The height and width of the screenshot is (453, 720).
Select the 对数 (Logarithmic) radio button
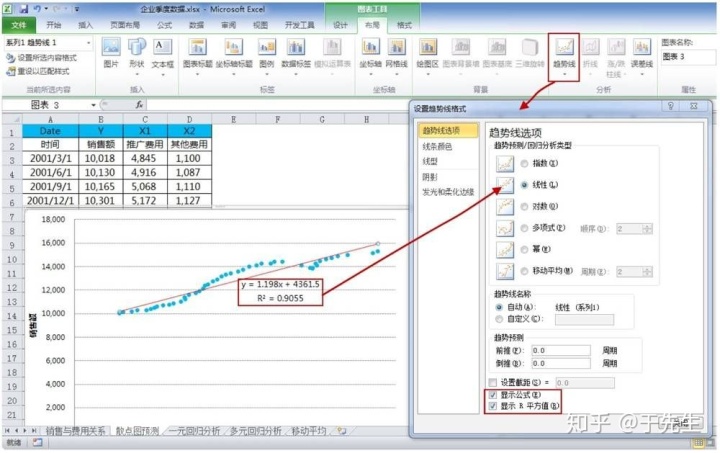click(x=524, y=207)
